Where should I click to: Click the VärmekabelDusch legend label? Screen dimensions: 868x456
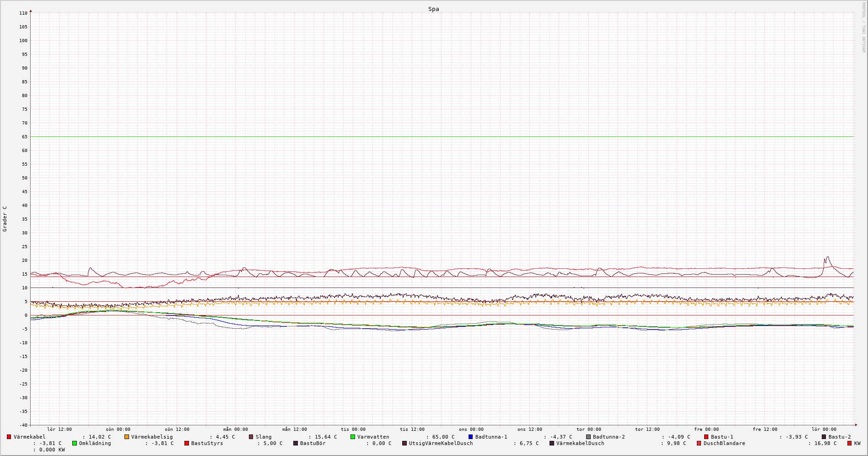(x=580, y=443)
